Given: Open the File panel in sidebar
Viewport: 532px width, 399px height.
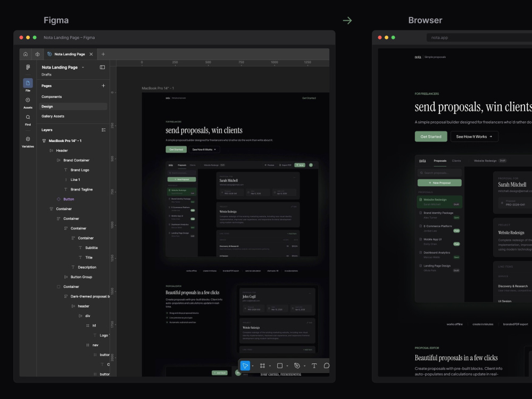Looking at the screenshot, I should (x=28, y=85).
